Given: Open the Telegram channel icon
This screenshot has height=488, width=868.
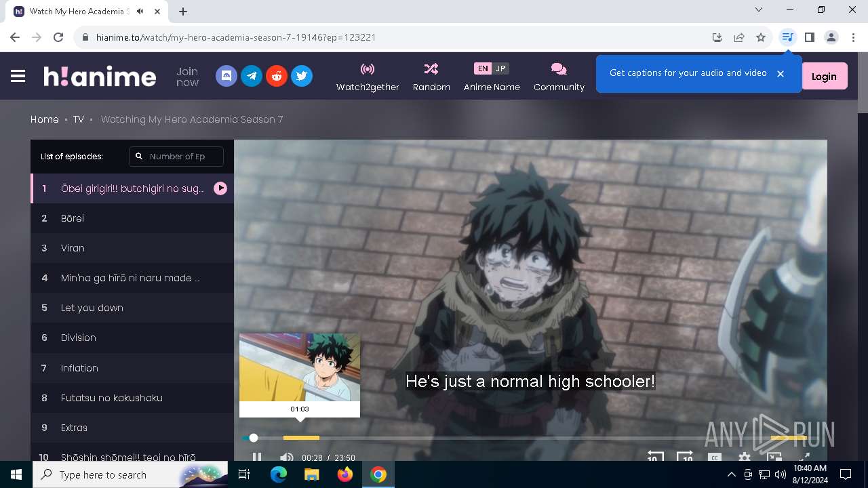Looking at the screenshot, I should point(252,76).
